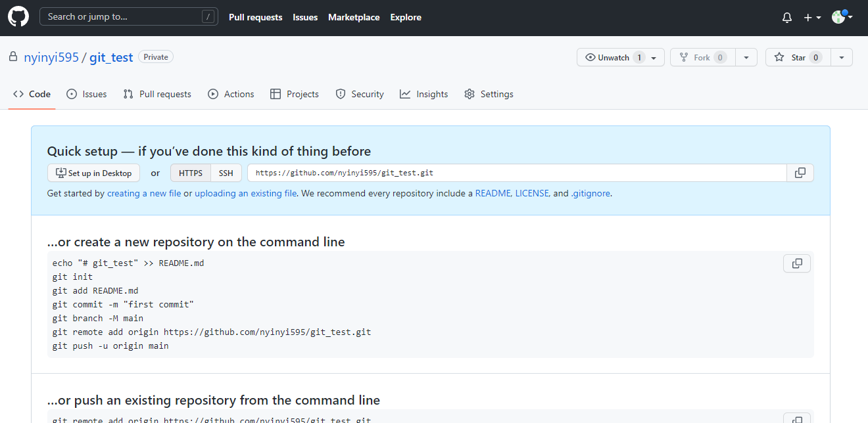Viewport: 868px width, 423px height.
Task: Click the Set up in Desktop button
Action: [93, 173]
